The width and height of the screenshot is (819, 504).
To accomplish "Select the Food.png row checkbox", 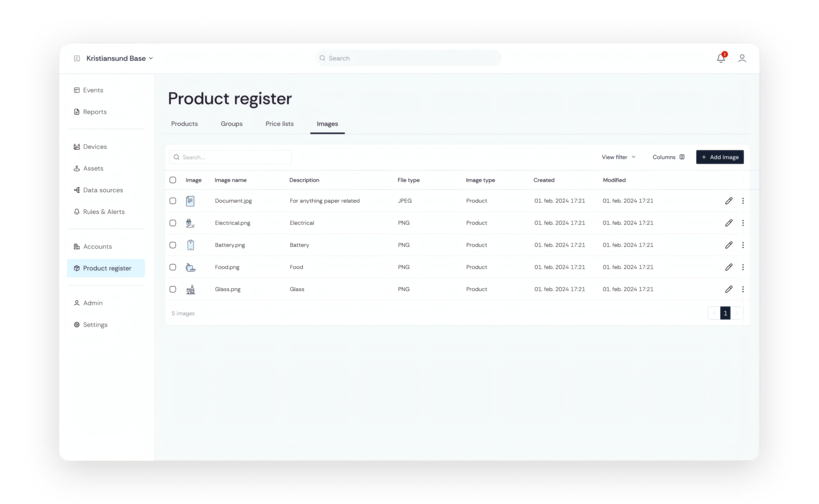I will pos(173,267).
